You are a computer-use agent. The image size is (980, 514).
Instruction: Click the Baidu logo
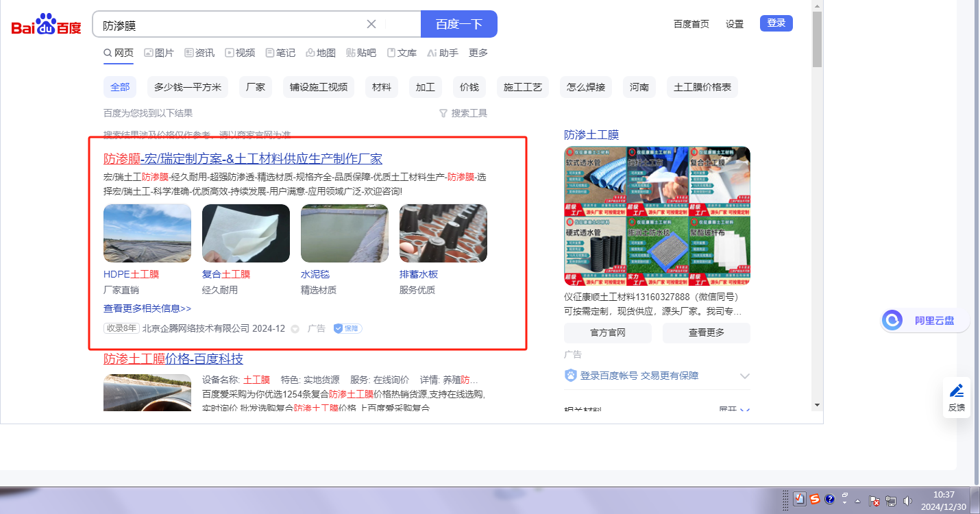(x=47, y=25)
